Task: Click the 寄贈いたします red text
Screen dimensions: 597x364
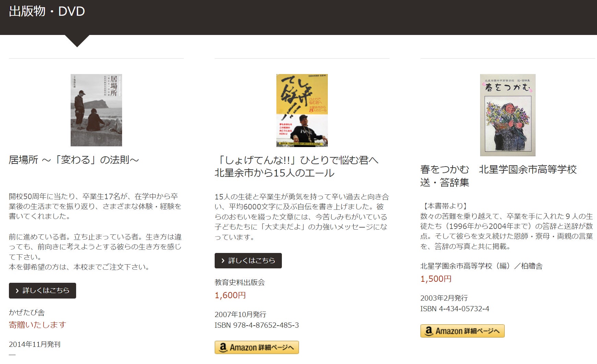Action: click(37, 325)
